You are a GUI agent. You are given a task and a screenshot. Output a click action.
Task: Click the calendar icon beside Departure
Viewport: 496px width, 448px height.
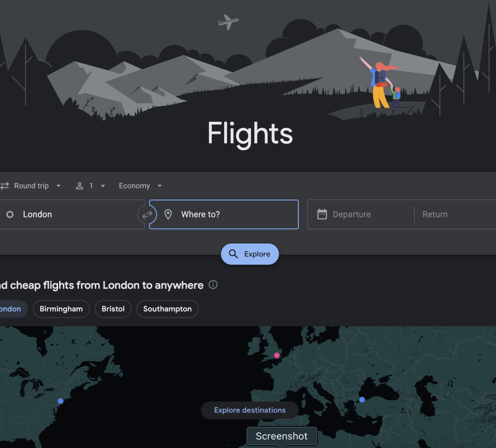click(x=322, y=214)
